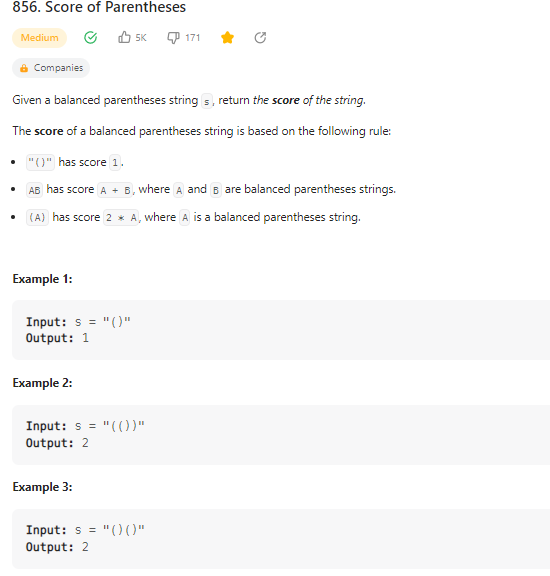The width and height of the screenshot is (550, 576).
Task: Click the Example 3 output value
Action: [85, 547]
